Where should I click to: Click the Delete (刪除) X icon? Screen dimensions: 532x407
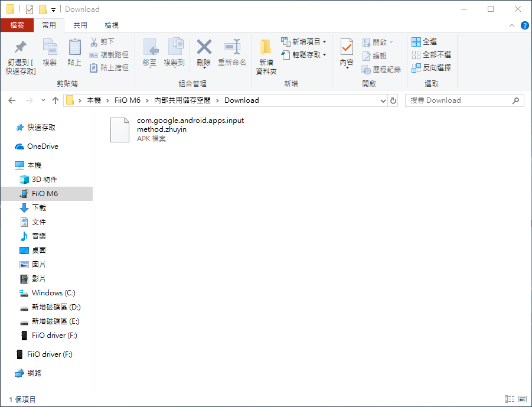(204, 47)
